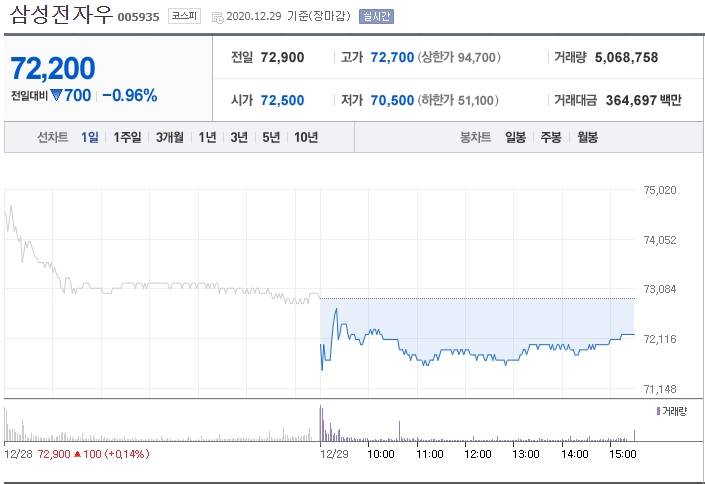This screenshot has width=705, height=484.
Task: Click the 실시간 badge
Action: pyautogui.click(x=376, y=17)
